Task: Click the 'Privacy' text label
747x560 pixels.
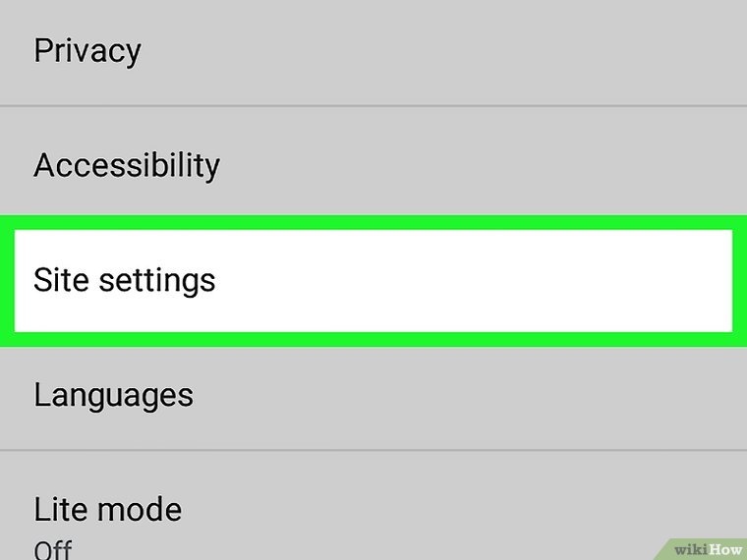Action: 87,50
